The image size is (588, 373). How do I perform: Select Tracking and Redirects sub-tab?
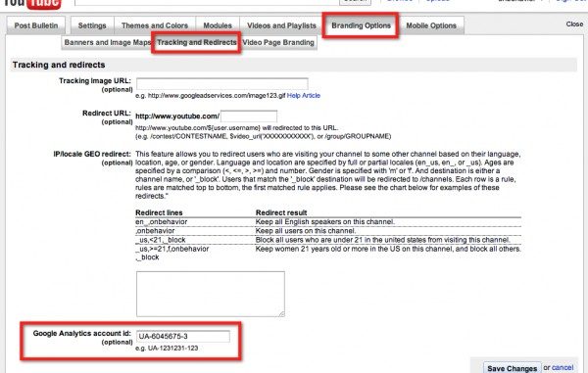(x=197, y=43)
